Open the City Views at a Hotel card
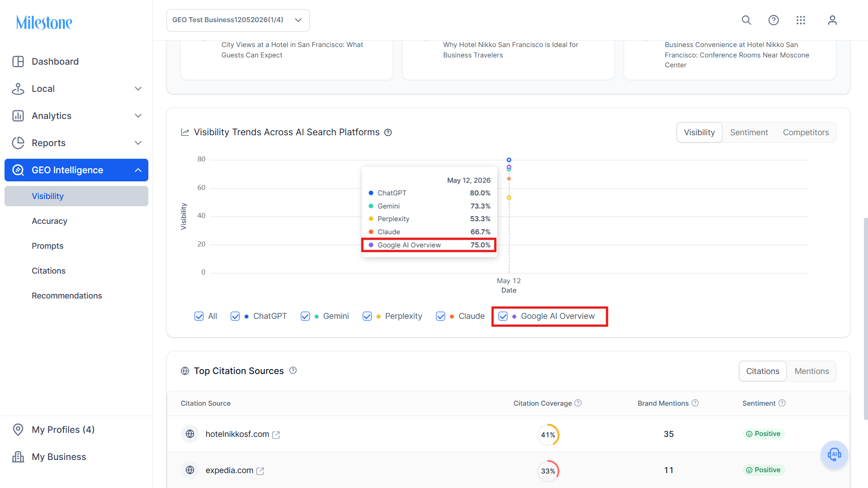 coord(287,60)
